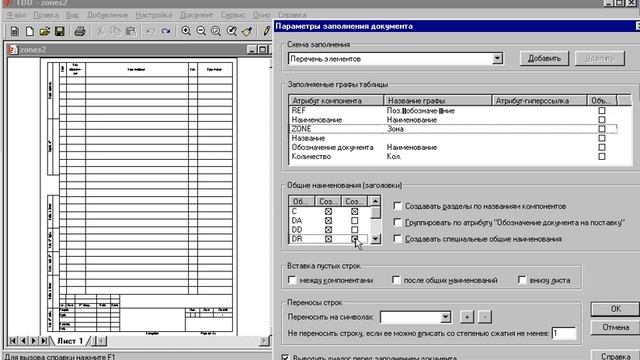Select the 'Лист 1' sheet tab
The height and width of the screenshot is (360, 640).
coord(70,340)
